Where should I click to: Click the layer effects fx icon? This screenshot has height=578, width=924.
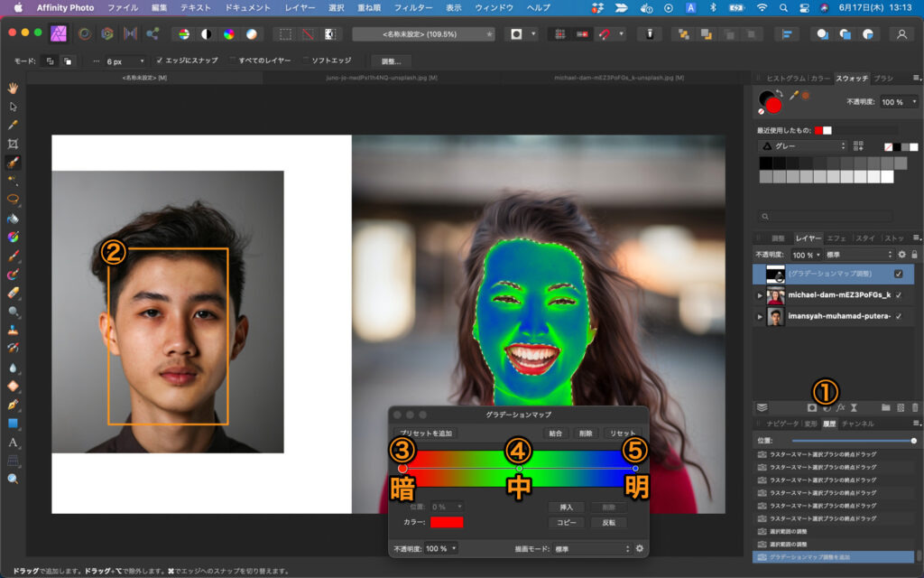[x=840, y=407]
